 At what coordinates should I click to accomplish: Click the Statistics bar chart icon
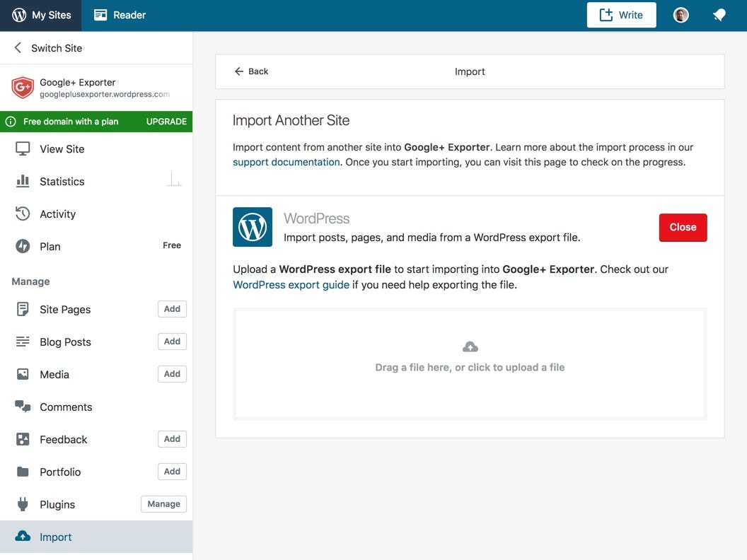point(23,181)
